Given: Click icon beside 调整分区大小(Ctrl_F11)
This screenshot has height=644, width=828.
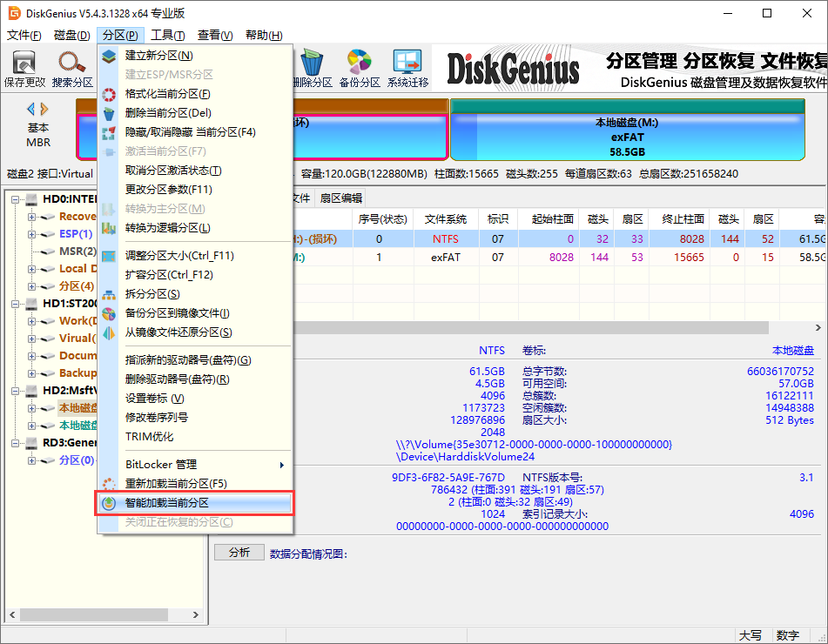Looking at the screenshot, I should click(109, 256).
